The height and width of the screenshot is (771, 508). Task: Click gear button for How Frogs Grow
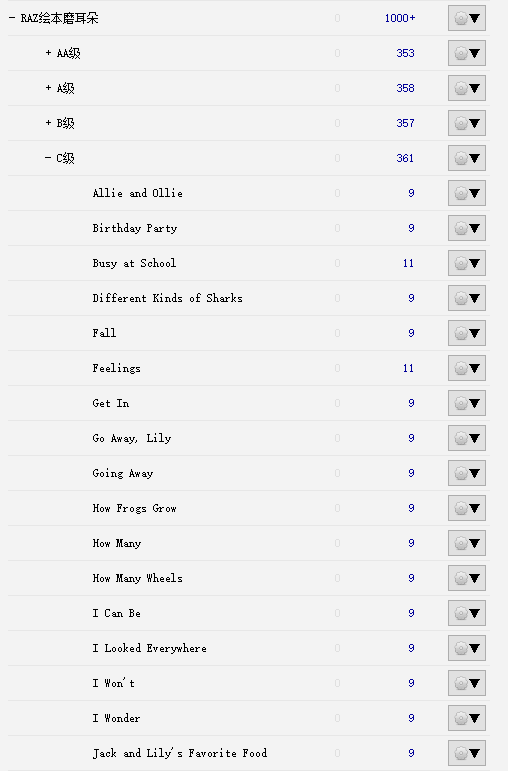(467, 508)
